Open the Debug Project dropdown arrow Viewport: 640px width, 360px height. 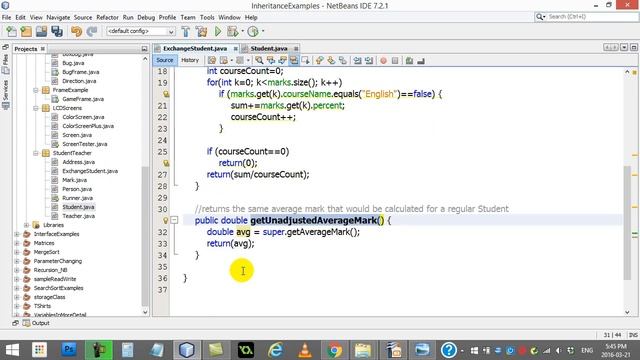pyautogui.click(x=242, y=31)
